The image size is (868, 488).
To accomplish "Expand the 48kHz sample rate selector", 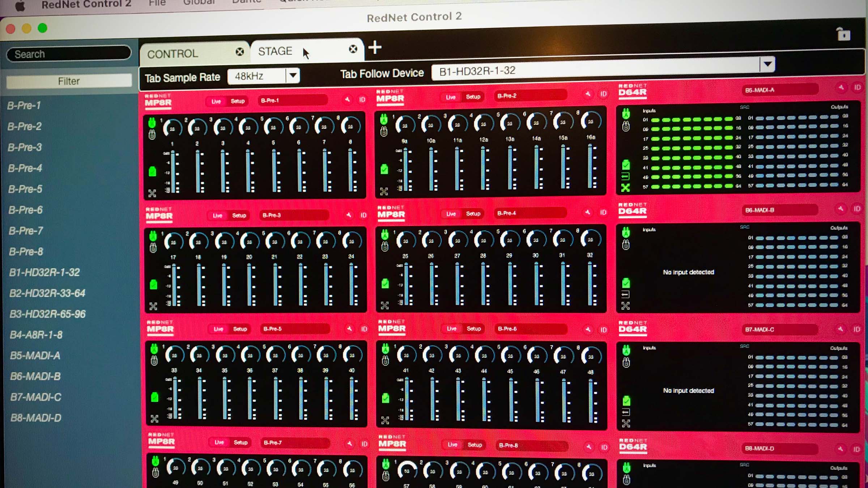I will coord(293,76).
